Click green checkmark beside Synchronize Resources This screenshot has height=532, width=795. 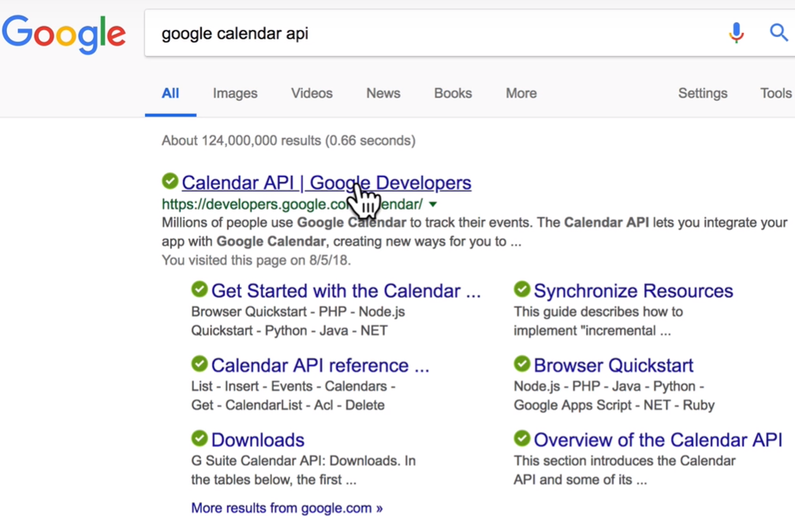tap(522, 289)
